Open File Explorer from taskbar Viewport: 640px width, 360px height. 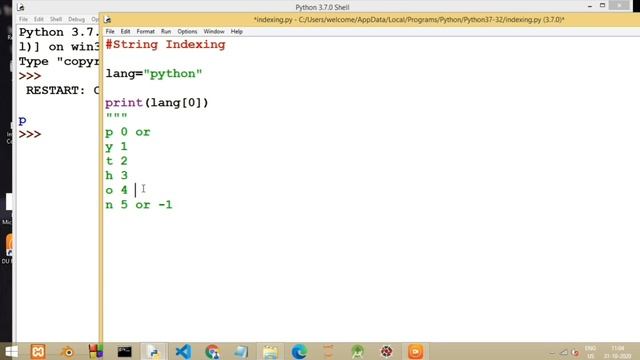pyautogui.click(x=270, y=351)
